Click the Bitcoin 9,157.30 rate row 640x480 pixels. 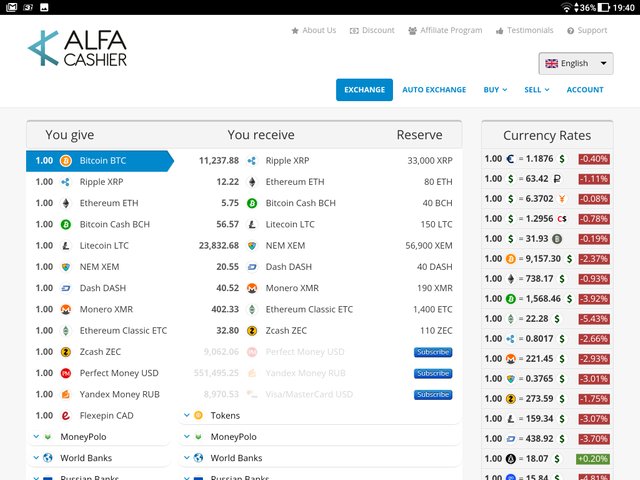[x=547, y=259]
